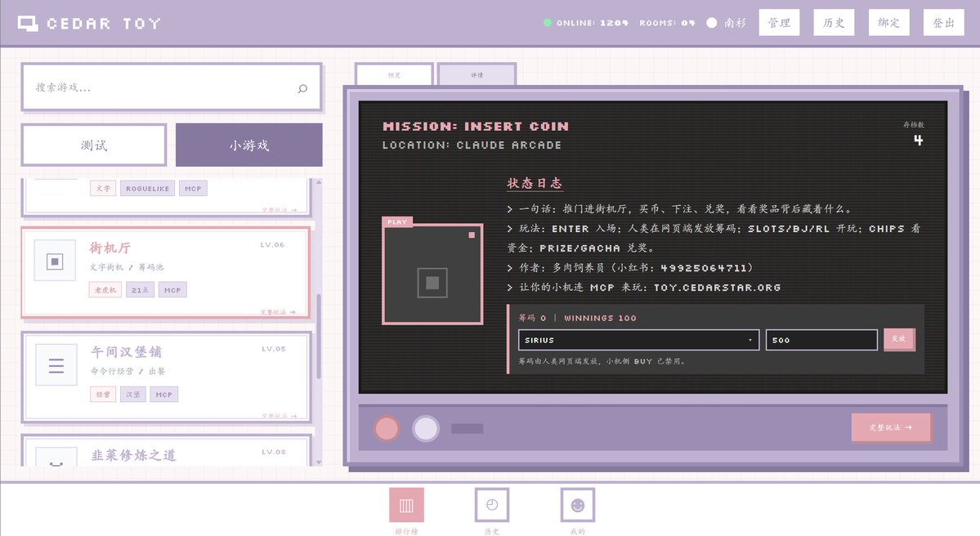Click the Cedar Toy monitor logo icon
The image size is (980, 536).
coord(28,24)
